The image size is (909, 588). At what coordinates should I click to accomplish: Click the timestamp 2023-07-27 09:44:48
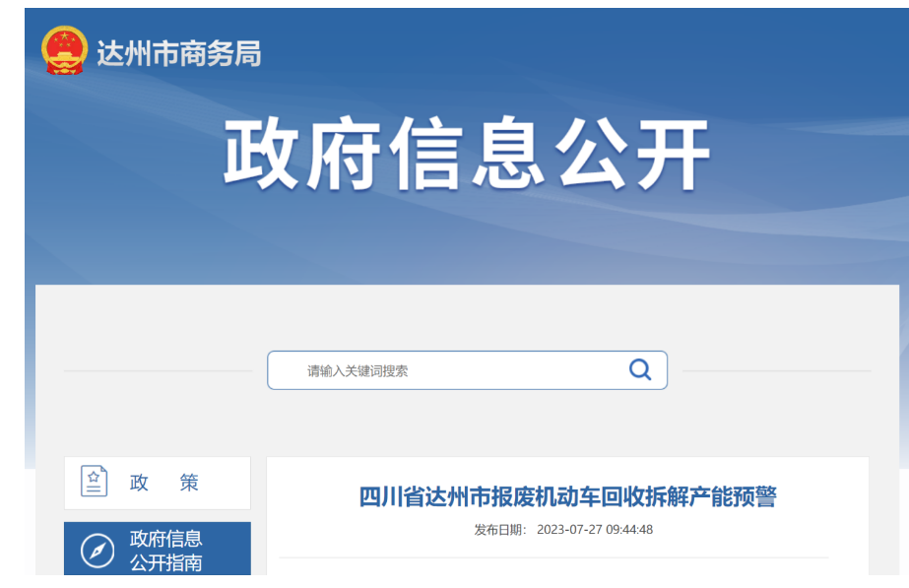(595, 530)
